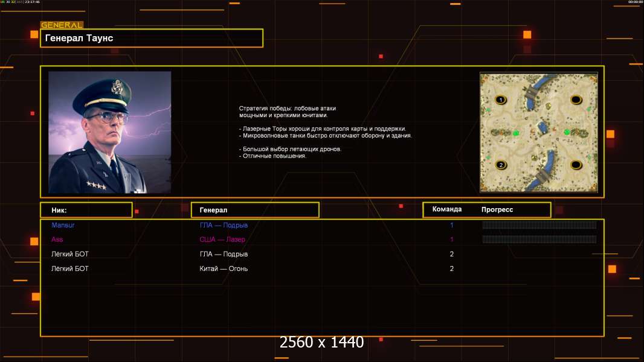
Task: Click 'Китай — Огонь' general entry
Action: [x=224, y=268]
